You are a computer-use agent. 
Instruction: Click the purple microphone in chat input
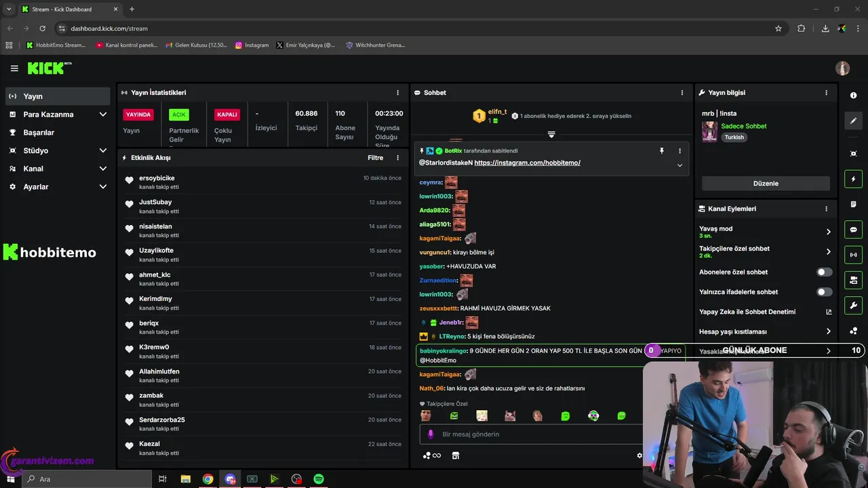pyautogui.click(x=431, y=434)
